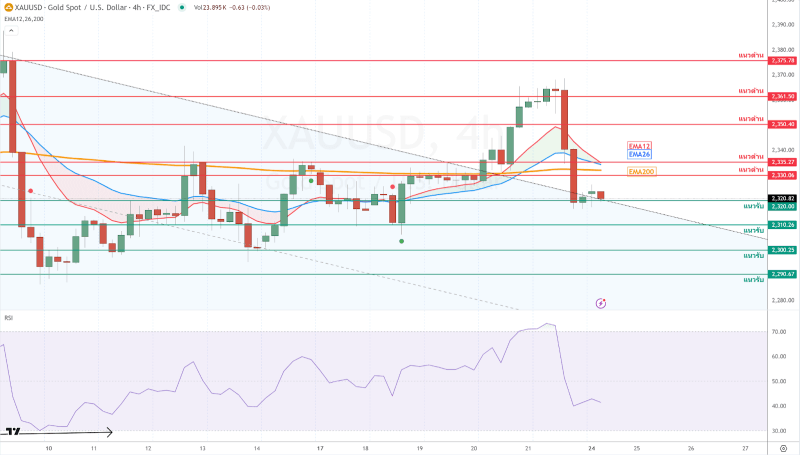Select the EMA12 label tag
Viewport: 800px width, 455px height.
click(639, 146)
